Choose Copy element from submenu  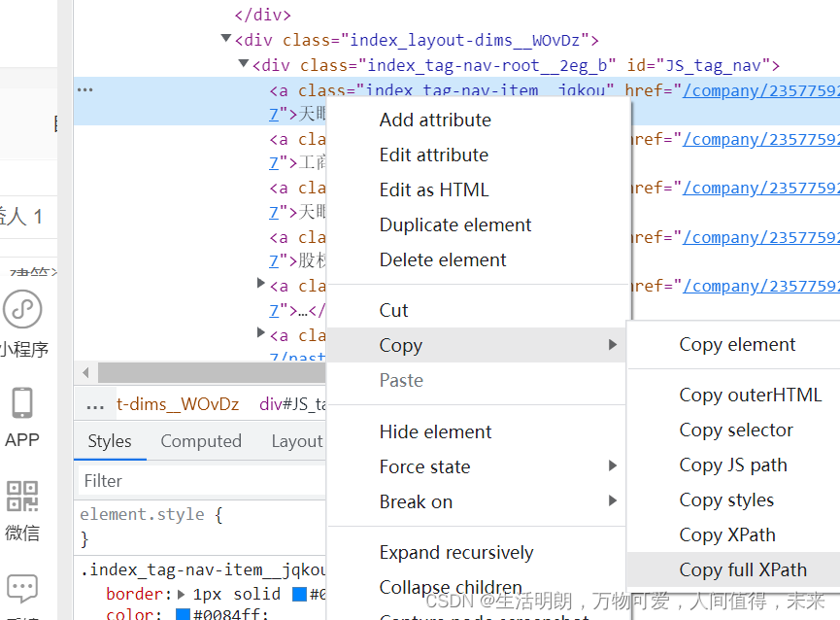point(737,345)
